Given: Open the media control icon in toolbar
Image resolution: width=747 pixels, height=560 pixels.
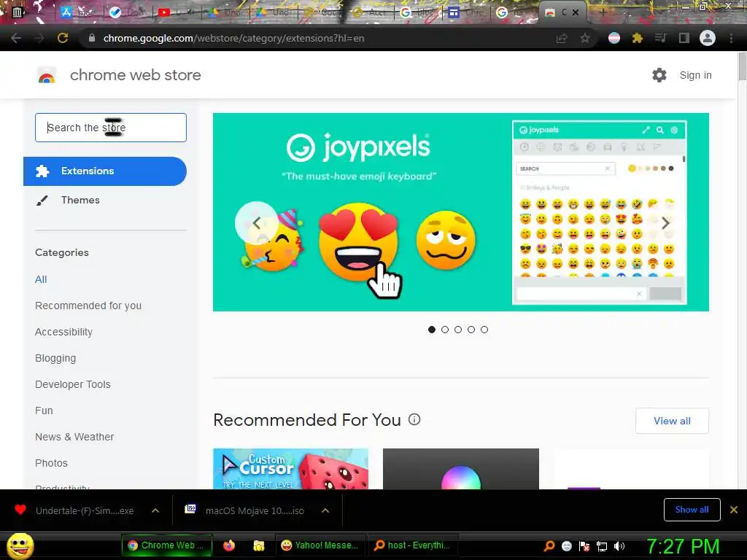Looking at the screenshot, I should 660,38.
